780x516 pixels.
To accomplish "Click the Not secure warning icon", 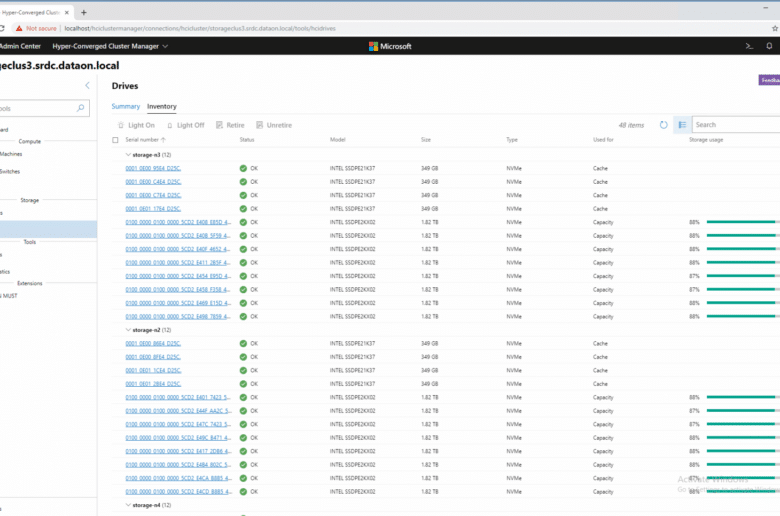I will [x=19, y=28].
